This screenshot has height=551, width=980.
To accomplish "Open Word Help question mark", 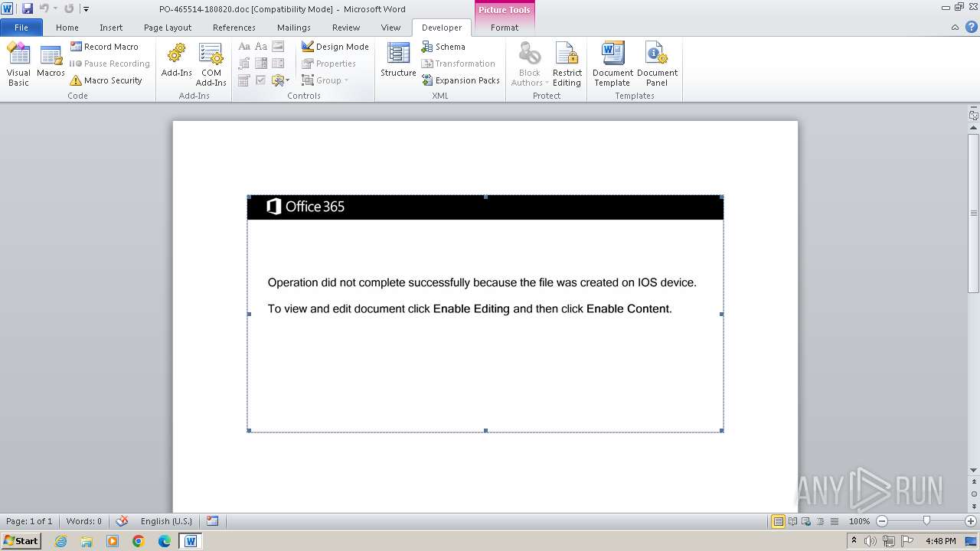I will click(x=971, y=28).
